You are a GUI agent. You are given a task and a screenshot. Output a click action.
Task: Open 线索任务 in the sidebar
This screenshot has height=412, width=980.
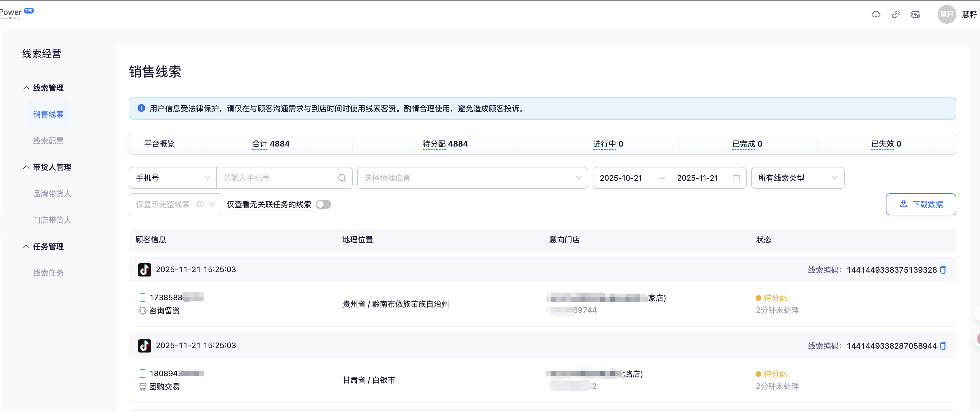click(x=48, y=273)
